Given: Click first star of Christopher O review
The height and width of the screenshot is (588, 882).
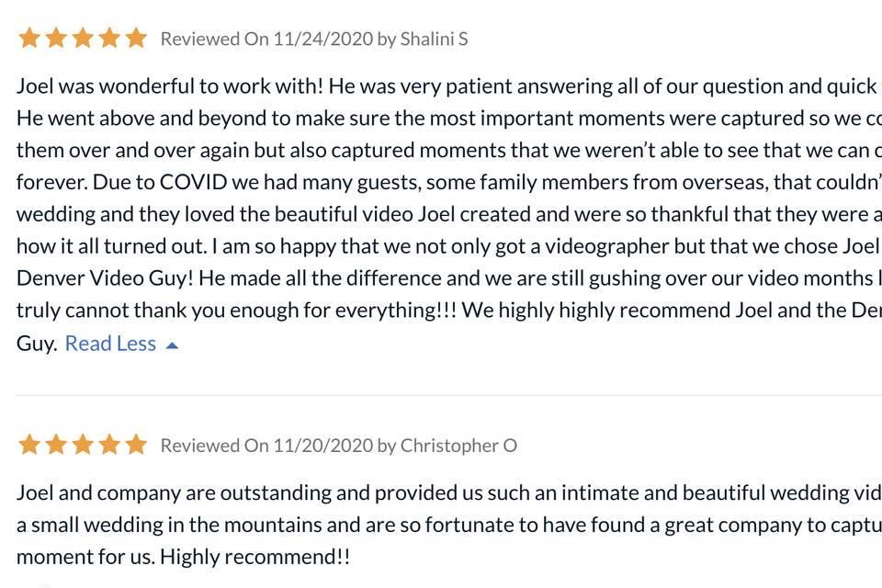Looking at the screenshot, I should pyautogui.click(x=29, y=445).
